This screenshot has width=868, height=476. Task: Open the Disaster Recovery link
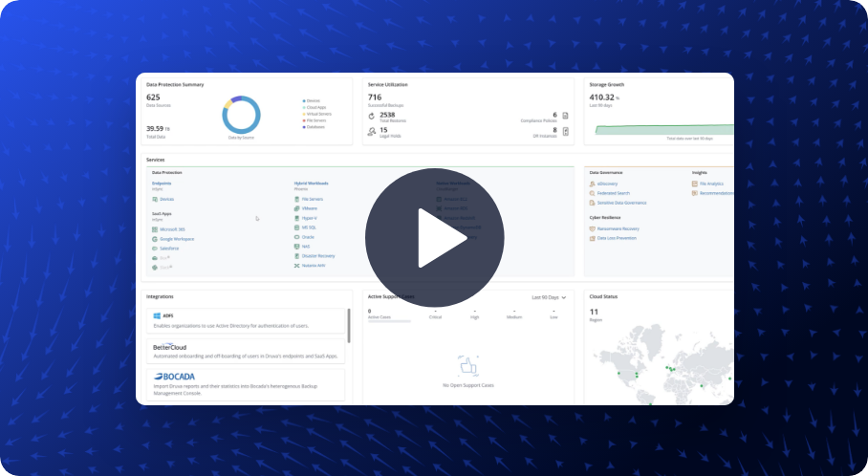coord(319,255)
